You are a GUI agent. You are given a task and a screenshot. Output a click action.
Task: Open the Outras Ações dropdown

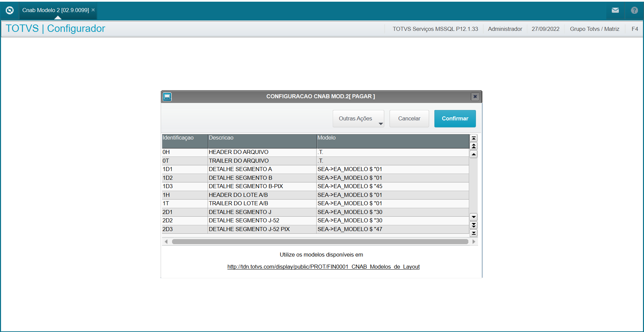358,119
